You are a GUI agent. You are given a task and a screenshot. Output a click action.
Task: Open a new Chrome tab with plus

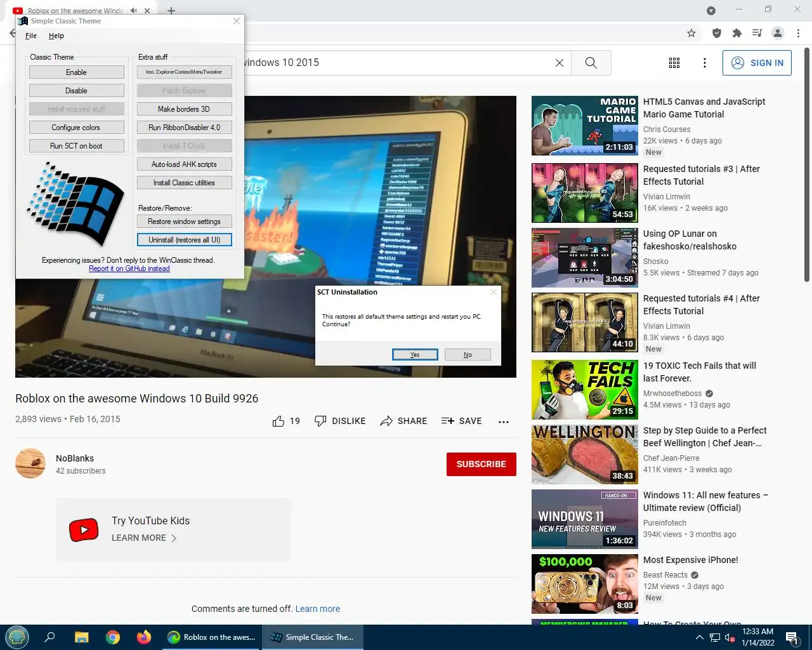tap(171, 11)
